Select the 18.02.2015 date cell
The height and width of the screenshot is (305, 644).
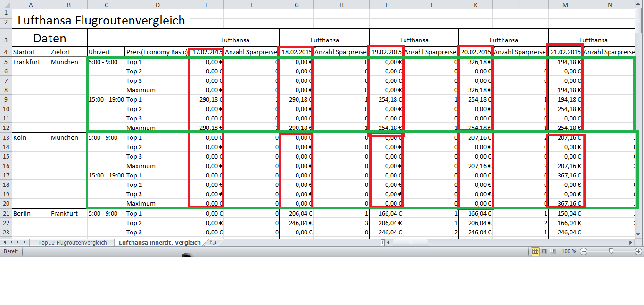coord(296,52)
